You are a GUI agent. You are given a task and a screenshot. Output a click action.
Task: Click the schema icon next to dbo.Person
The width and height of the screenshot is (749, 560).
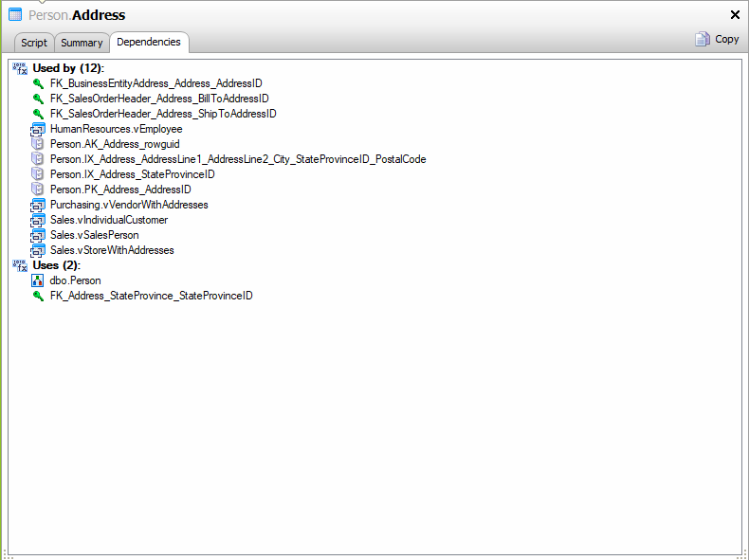click(x=38, y=280)
